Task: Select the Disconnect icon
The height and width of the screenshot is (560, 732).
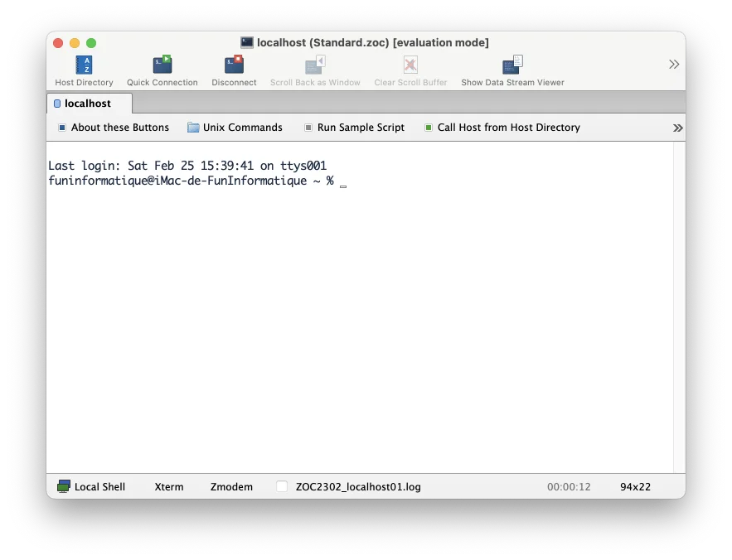Action: pyautogui.click(x=233, y=63)
